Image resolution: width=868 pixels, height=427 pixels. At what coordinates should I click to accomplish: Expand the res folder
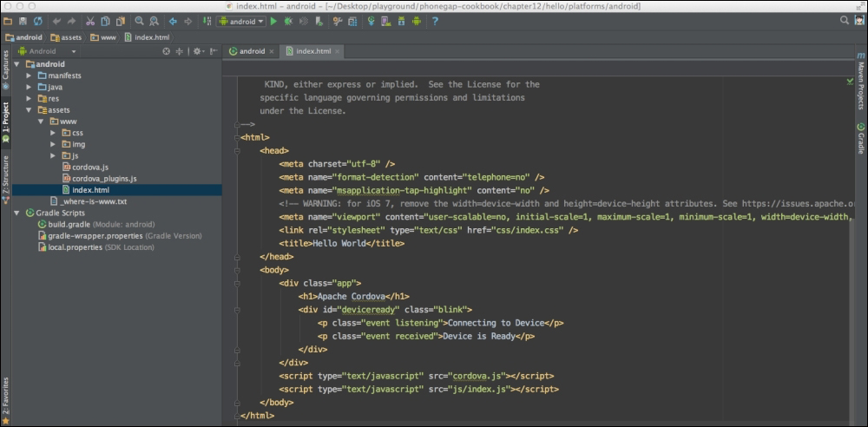tap(29, 99)
